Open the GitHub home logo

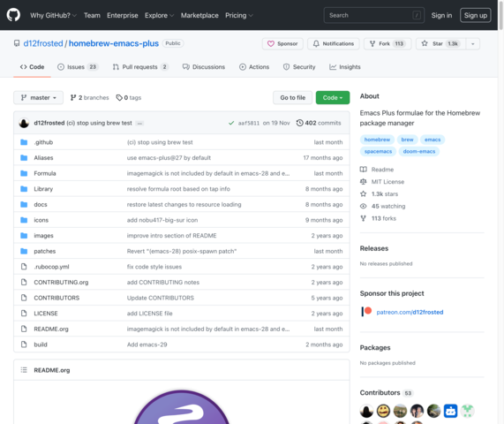pyautogui.click(x=13, y=15)
